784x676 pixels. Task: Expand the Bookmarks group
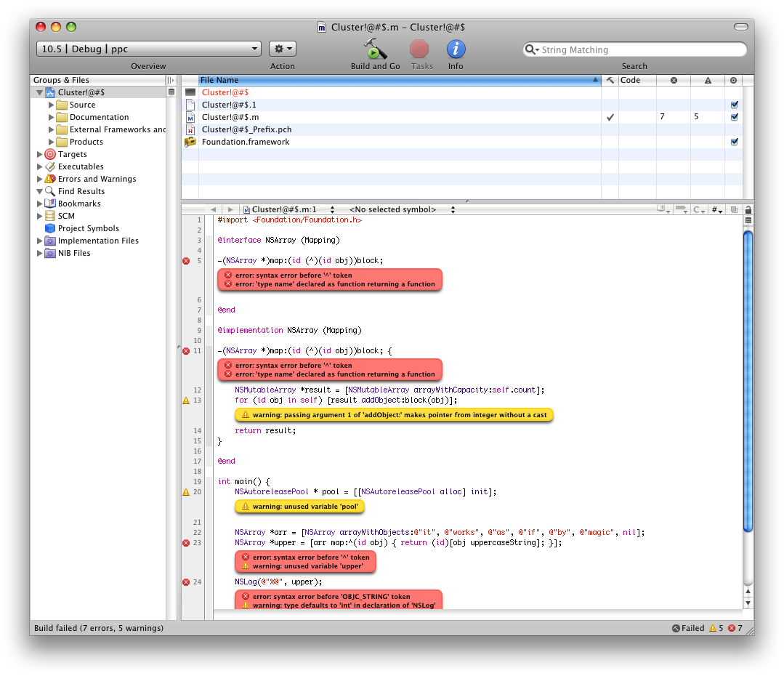[39, 204]
